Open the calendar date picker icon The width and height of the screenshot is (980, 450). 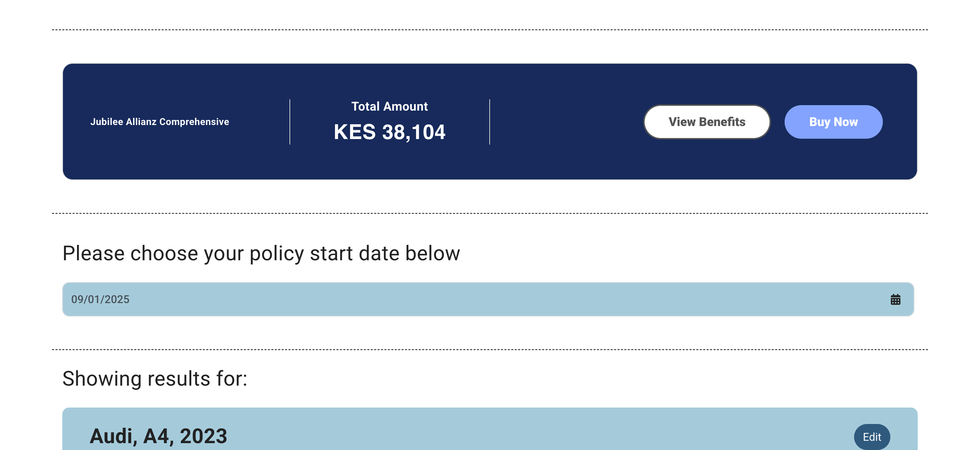coord(895,300)
